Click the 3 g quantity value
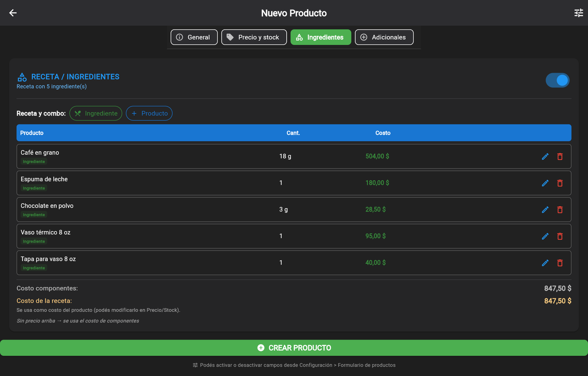The width and height of the screenshot is (588, 376). [x=283, y=209]
